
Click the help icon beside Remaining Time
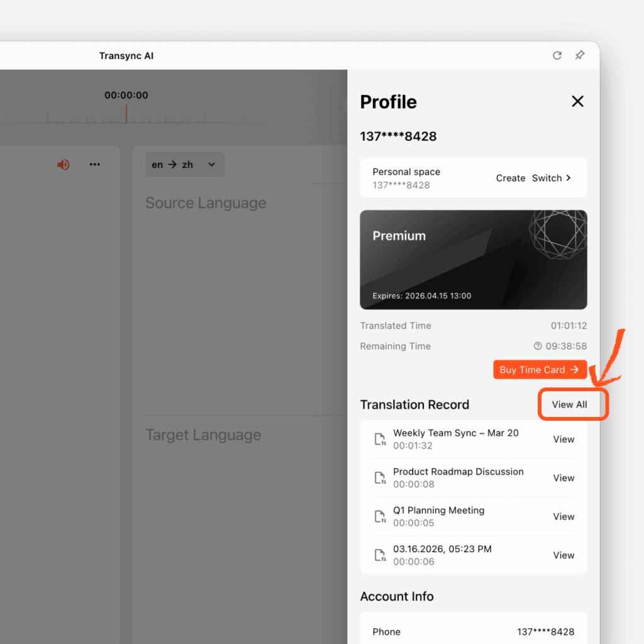[x=538, y=346]
